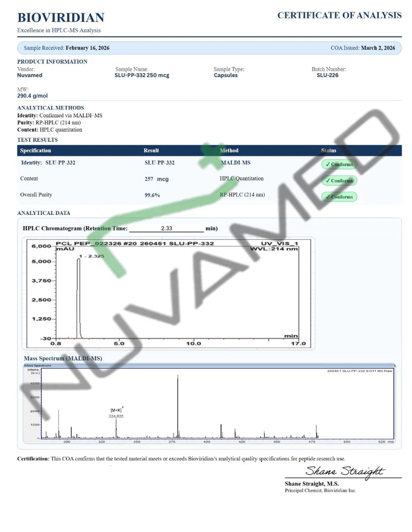This screenshot has height=532, width=412.
Task: Click the Content result 257 mcg
Action: click(x=157, y=179)
